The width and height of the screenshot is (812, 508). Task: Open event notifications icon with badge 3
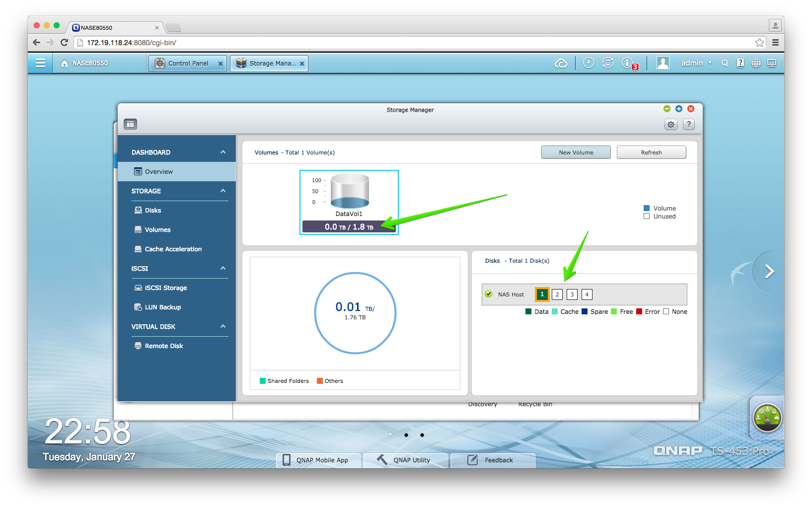point(629,63)
